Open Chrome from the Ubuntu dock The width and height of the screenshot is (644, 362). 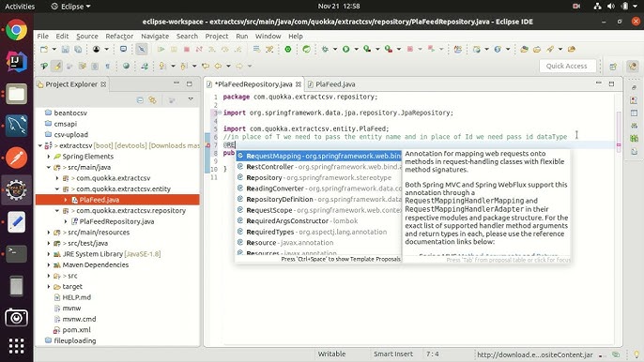[x=17, y=30]
